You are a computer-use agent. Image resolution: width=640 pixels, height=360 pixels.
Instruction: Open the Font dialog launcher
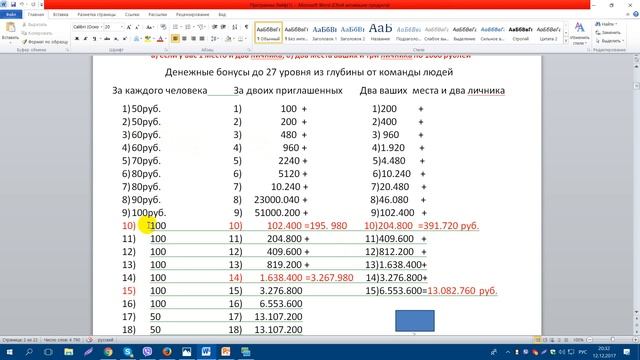point(166,50)
